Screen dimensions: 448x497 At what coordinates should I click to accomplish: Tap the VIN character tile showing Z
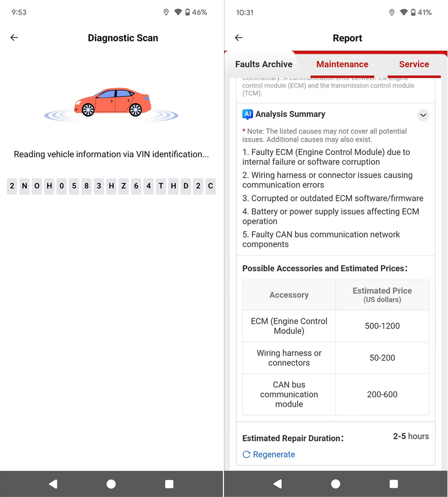[123, 186]
